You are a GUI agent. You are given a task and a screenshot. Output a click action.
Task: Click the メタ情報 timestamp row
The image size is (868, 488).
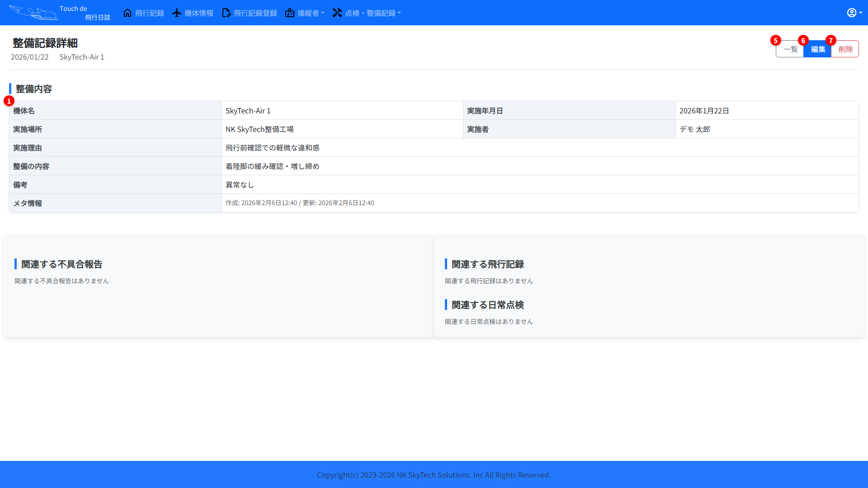299,202
